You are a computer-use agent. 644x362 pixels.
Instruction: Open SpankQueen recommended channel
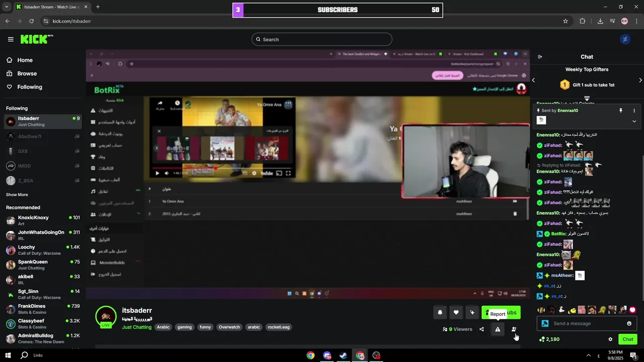43,264
